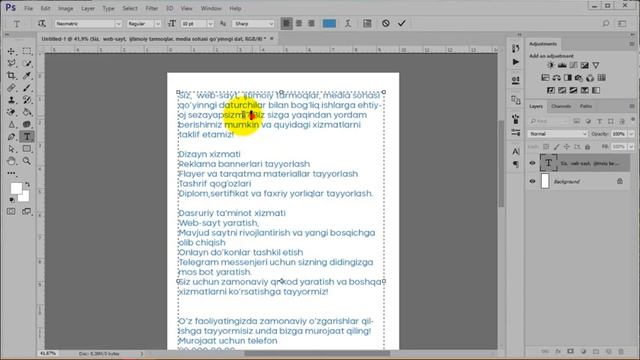This screenshot has width=640, height=360.
Task: Select the Background layer thumbnail
Action: point(545,181)
